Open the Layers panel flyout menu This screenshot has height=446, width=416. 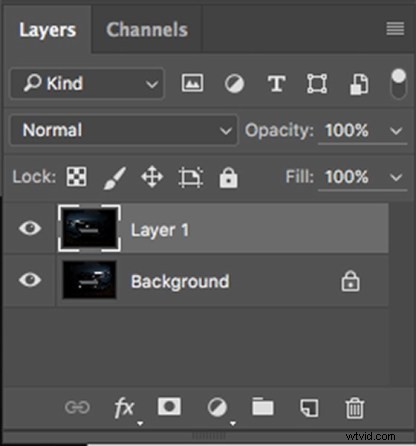[x=395, y=29]
